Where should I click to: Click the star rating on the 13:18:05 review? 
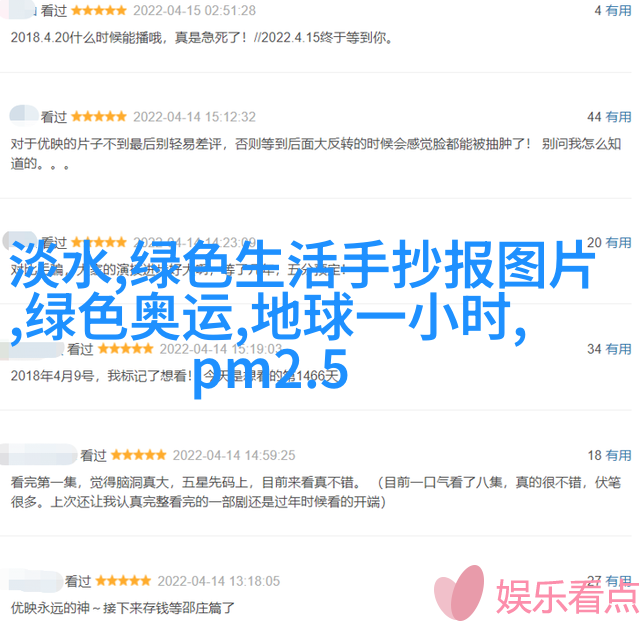[123, 581]
